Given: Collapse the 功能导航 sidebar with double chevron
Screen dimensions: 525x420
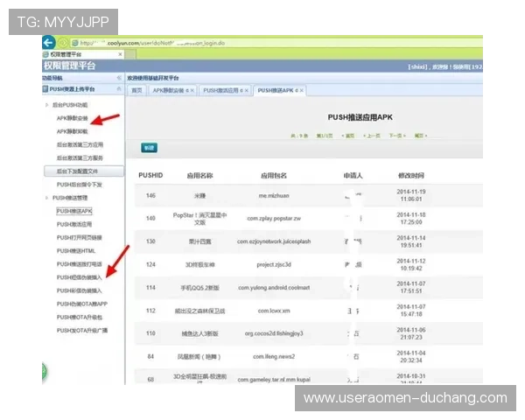Looking at the screenshot, I should pos(119,78).
